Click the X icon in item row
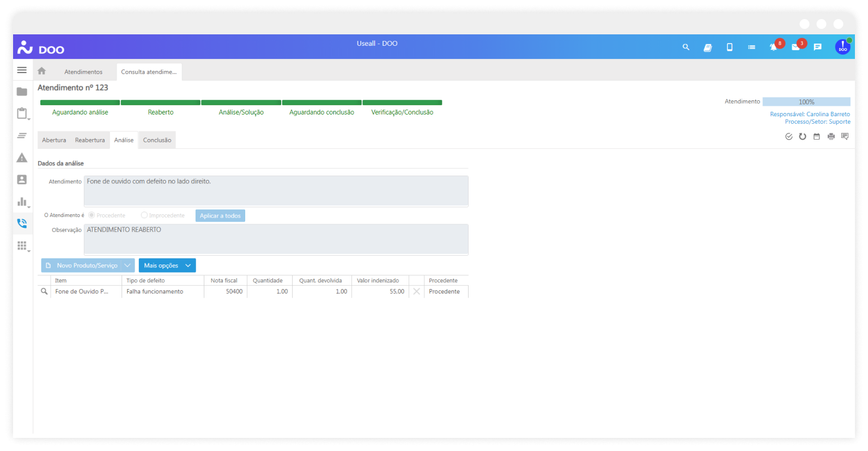 (416, 291)
